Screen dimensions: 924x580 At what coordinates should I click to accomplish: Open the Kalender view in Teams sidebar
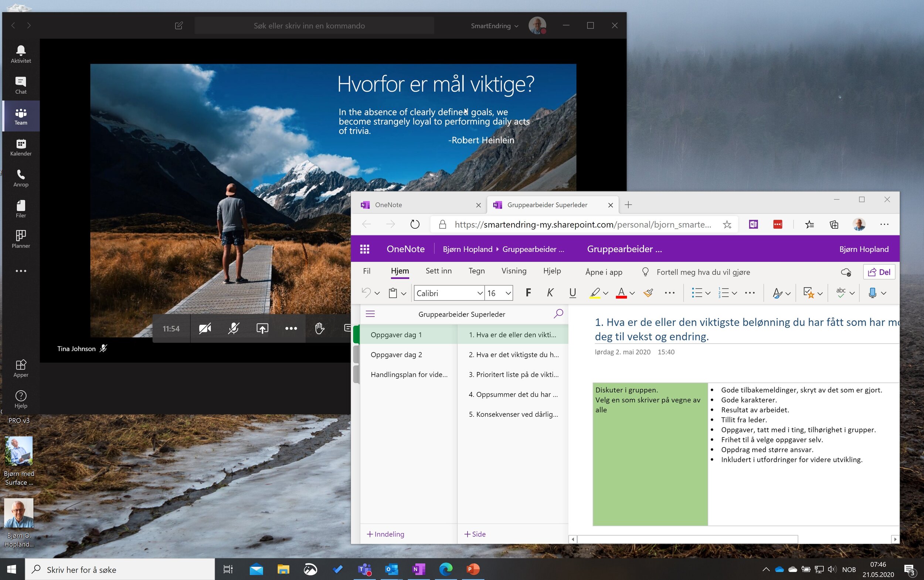click(x=21, y=147)
